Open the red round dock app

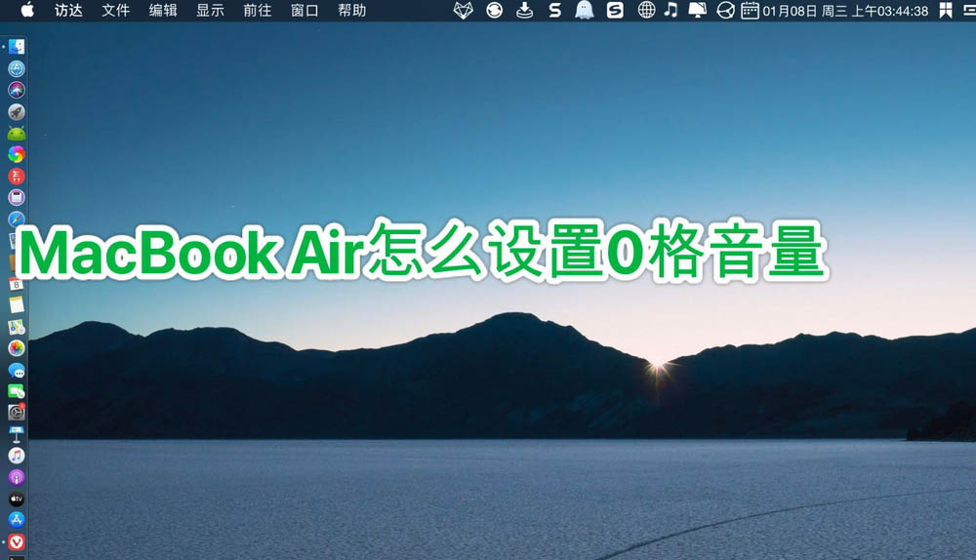click(x=17, y=176)
